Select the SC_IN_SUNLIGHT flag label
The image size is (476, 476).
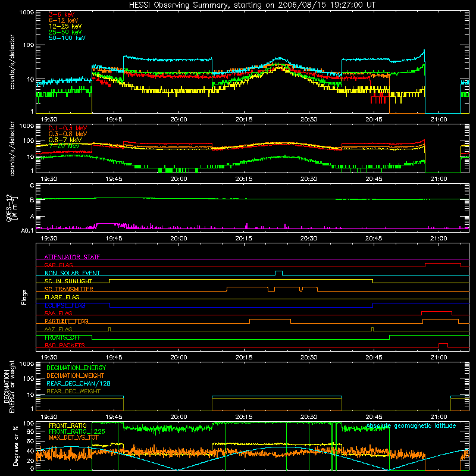[x=68, y=281]
